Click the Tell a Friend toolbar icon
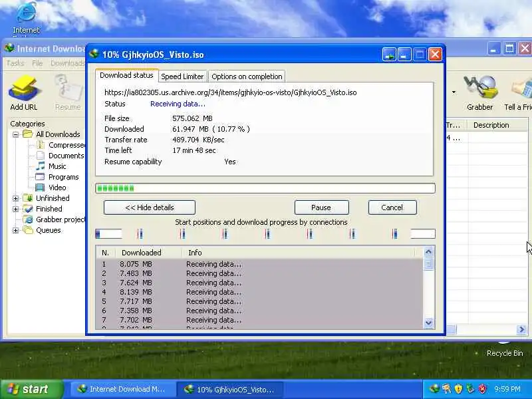Screen dimensions: 532x399 [x=519, y=92]
